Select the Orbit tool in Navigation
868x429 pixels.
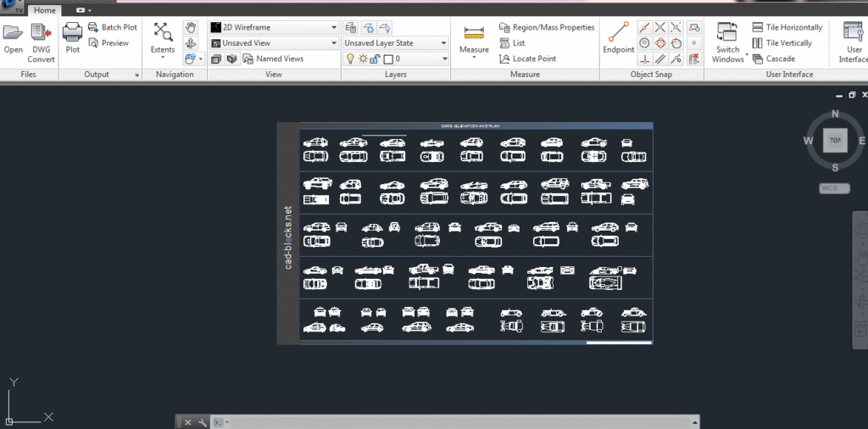click(191, 43)
